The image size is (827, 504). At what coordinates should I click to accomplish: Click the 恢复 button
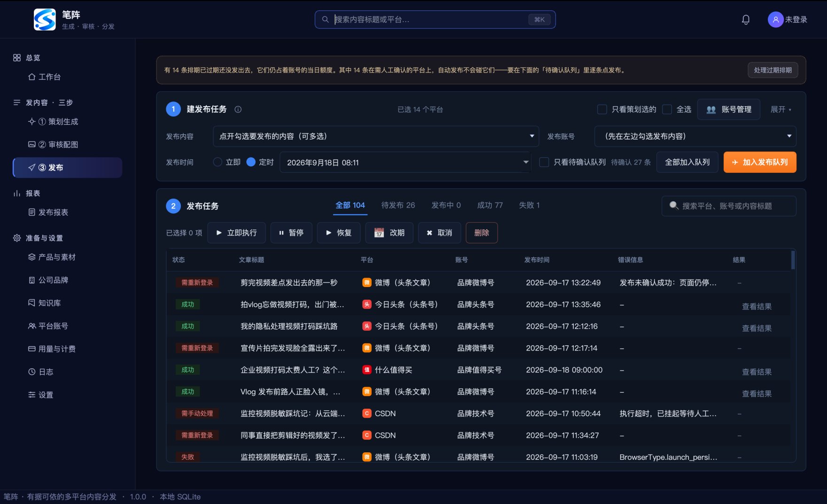(x=338, y=233)
